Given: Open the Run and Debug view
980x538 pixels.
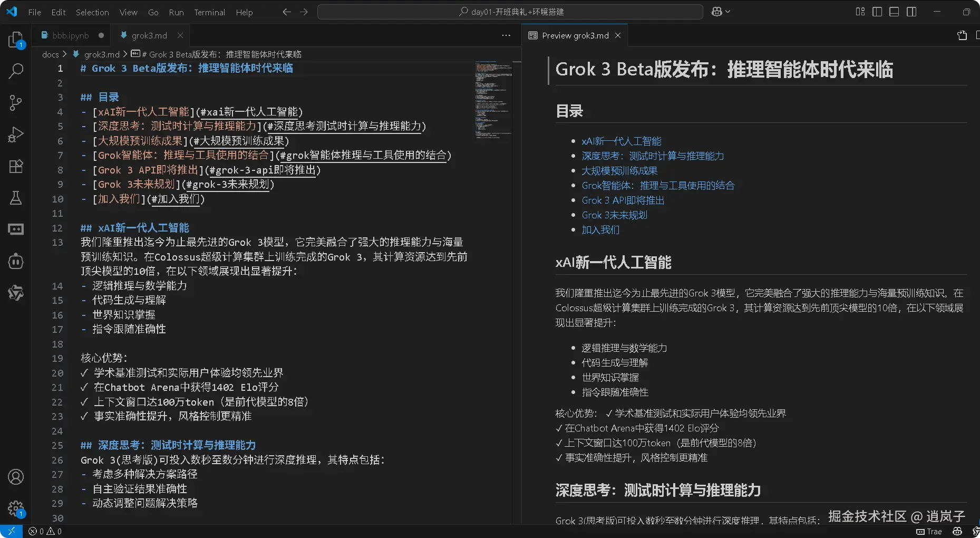Looking at the screenshot, I should point(16,134).
